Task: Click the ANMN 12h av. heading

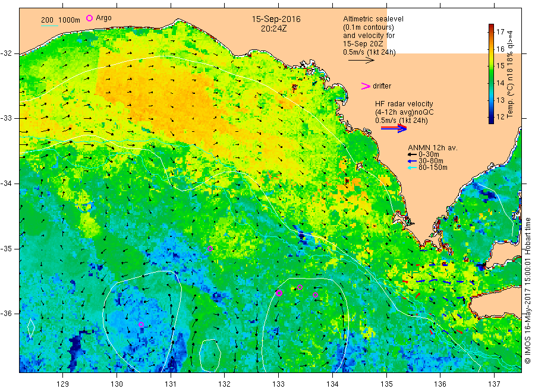Action: pos(433,148)
